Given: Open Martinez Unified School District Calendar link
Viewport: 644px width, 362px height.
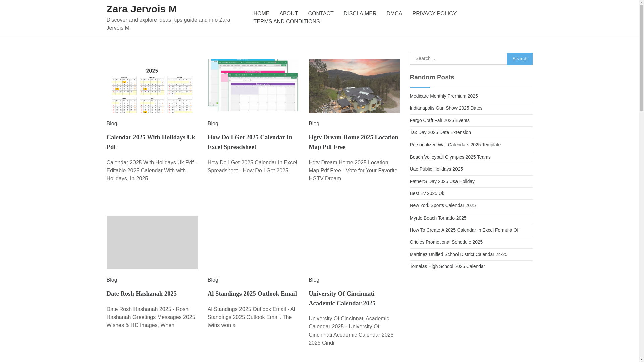Looking at the screenshot, I should (x=459, y=254).
